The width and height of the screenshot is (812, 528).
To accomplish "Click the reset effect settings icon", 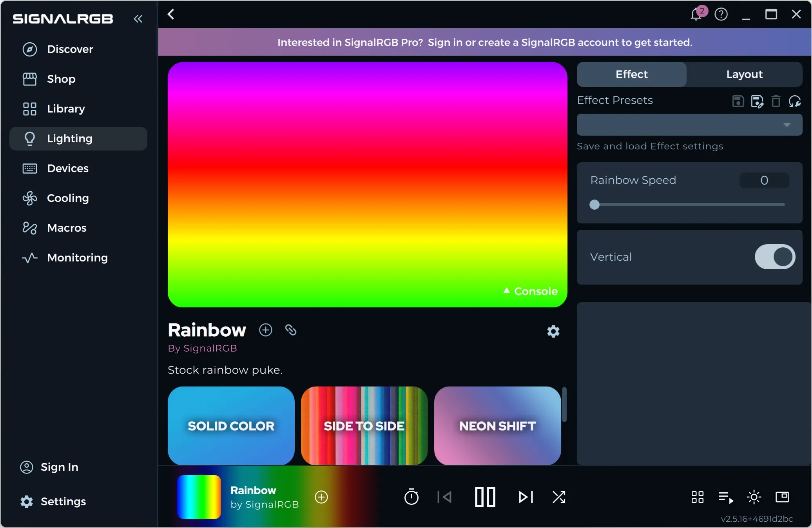I will coord(794,101).
